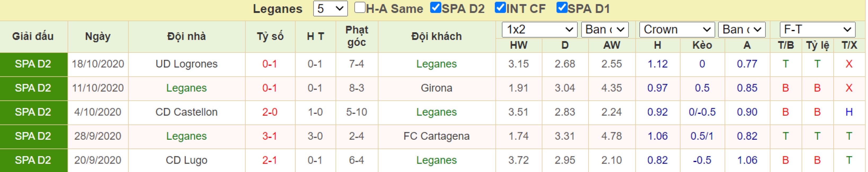Open the CD Castellon team link

[x=186, y=112]
